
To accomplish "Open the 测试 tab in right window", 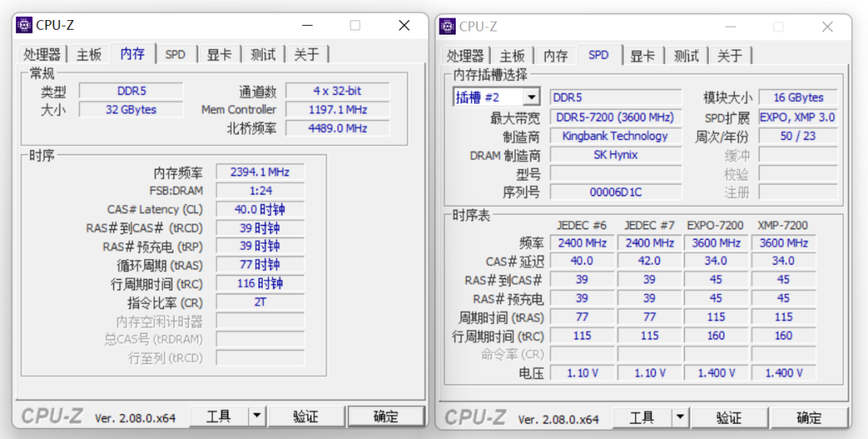I will 686,56.
